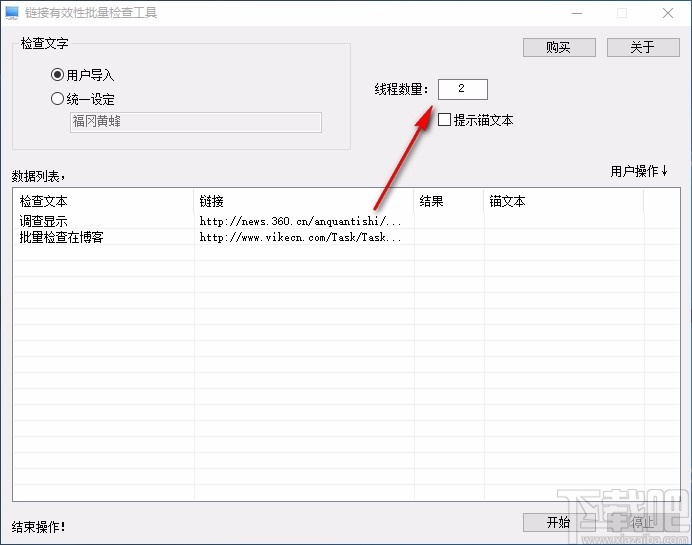The image size is (692, 545).
Task: Click the 停止 button
Action: pyautogui.click(x=643, y=522)
